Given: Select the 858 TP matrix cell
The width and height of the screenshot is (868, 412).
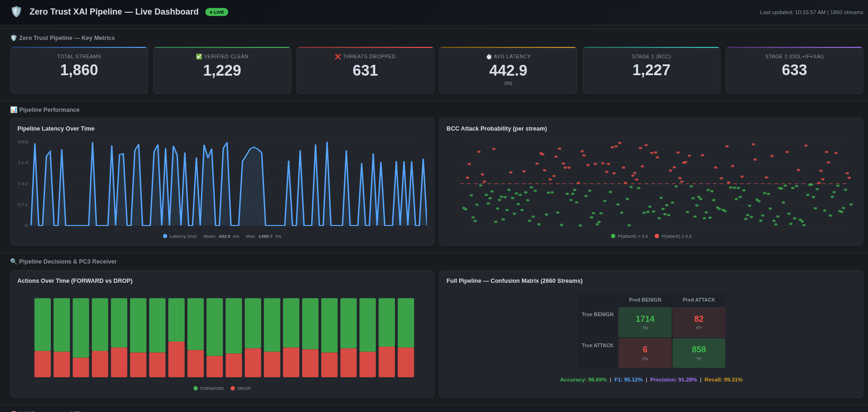Looking at the screenshot, I should click(699, 353).
